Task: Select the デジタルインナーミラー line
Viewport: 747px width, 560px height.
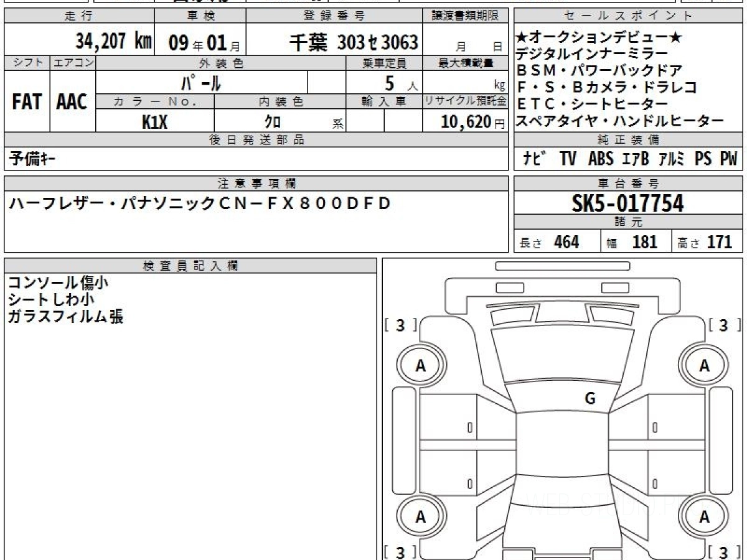Action: click(x=592, y=55)
